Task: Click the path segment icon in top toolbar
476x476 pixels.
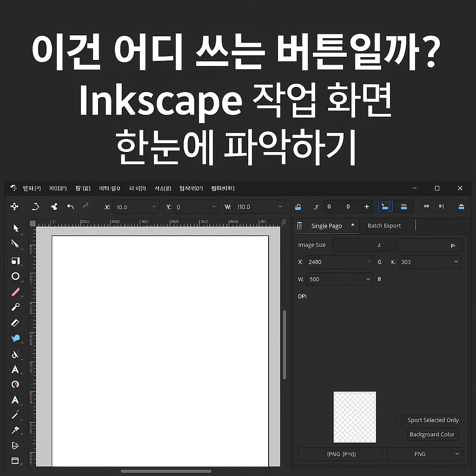Action: coord(35,207)
